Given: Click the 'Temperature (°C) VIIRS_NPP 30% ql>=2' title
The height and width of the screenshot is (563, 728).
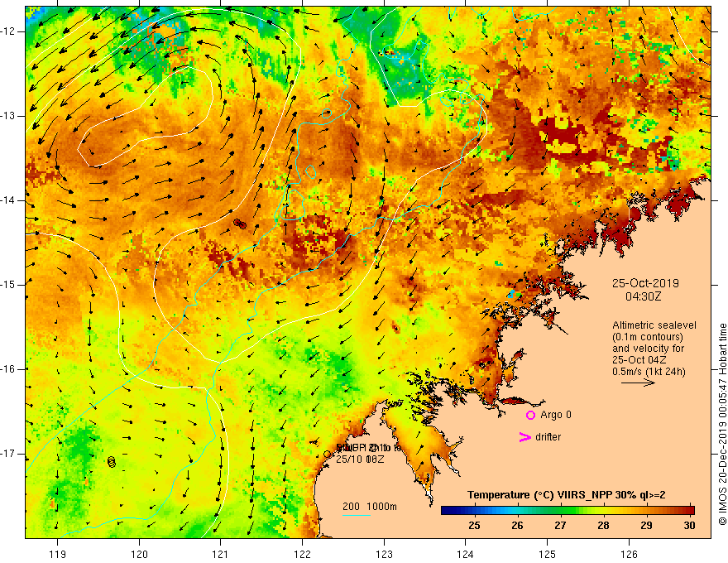Looking at the screenshot, I should click(x=566, y=495).
